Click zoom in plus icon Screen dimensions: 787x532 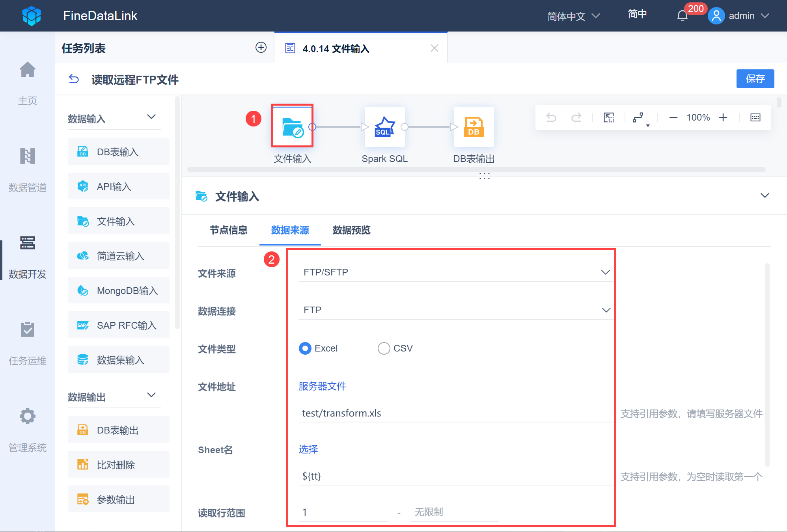pyautogui.click(x=723, y=117)
